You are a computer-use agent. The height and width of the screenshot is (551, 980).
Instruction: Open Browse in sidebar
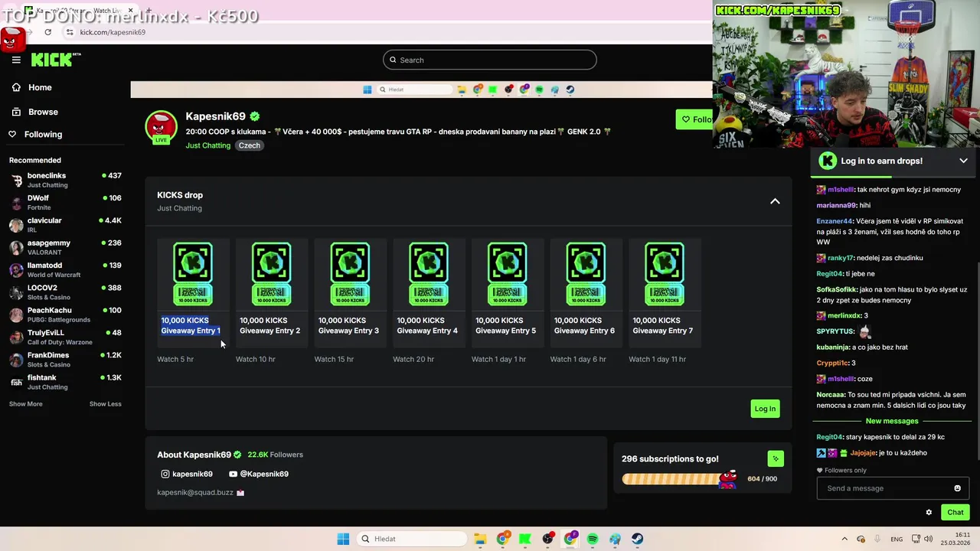[34, 112]
